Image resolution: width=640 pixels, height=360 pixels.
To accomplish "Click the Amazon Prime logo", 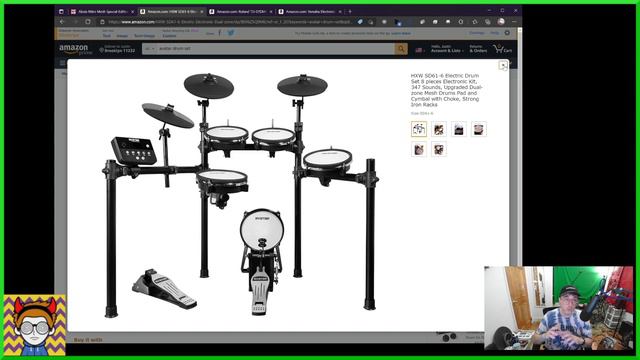I will pos(75,49).
